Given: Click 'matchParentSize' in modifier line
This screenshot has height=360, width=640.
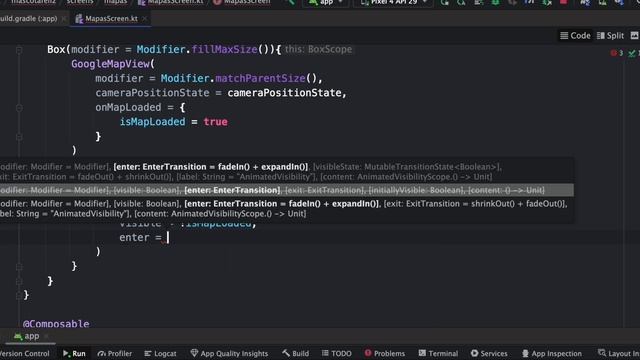Looking at the screenshot, I should pos(260,78).
